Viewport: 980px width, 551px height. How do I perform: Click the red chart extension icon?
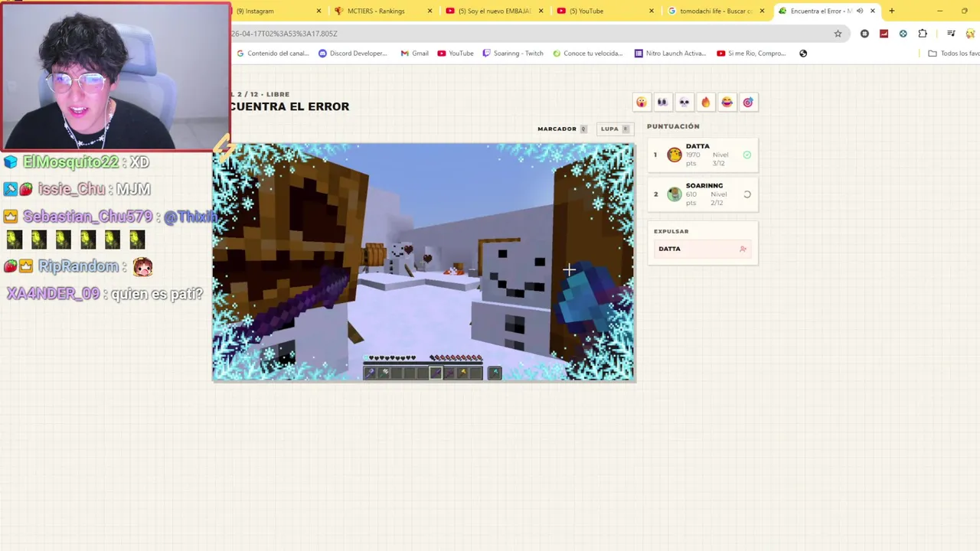[x=884, y=34]
